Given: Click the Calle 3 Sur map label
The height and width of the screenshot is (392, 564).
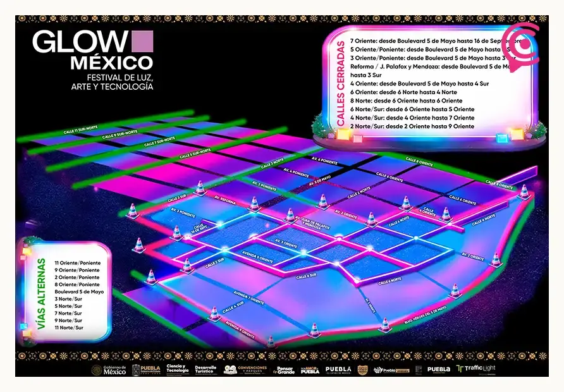Looking at the screenshot, I should 177,198.
